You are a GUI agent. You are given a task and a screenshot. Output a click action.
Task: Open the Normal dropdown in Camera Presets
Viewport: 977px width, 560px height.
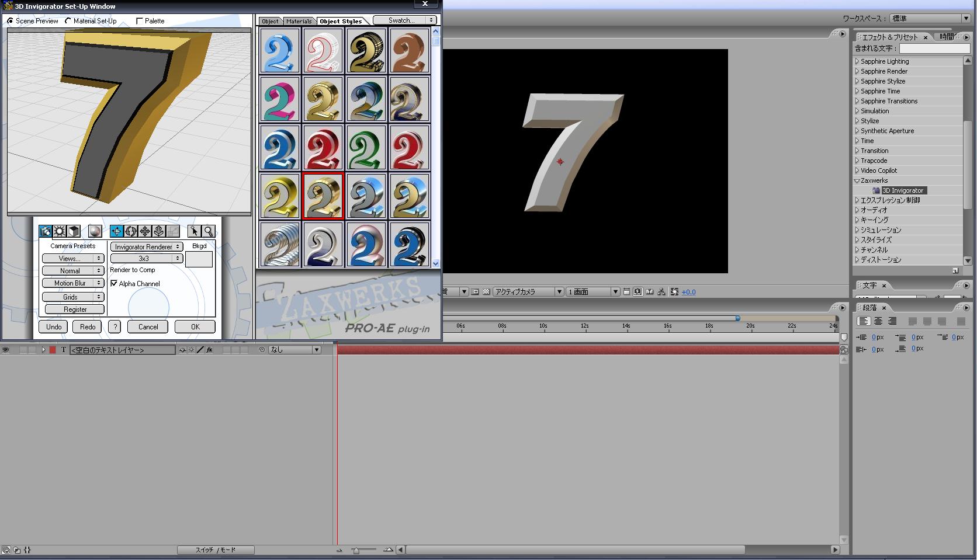coord(73,270)
